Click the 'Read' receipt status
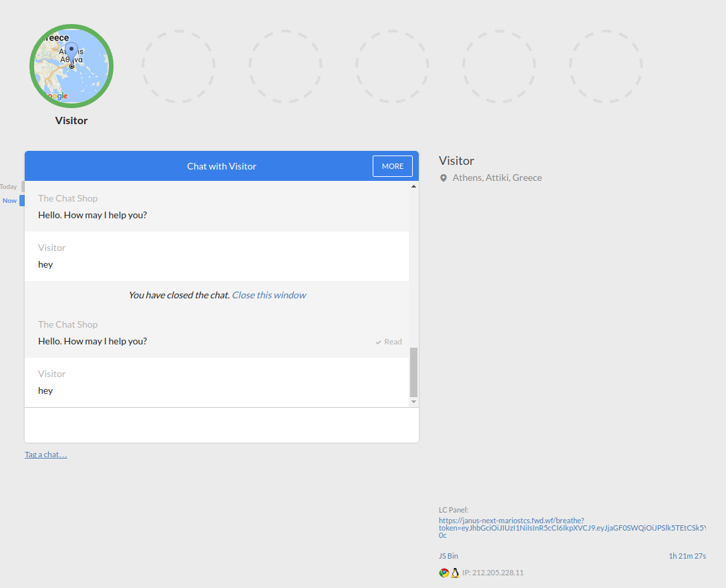Viewport: 726px width, 588px height. coord(389,342)
